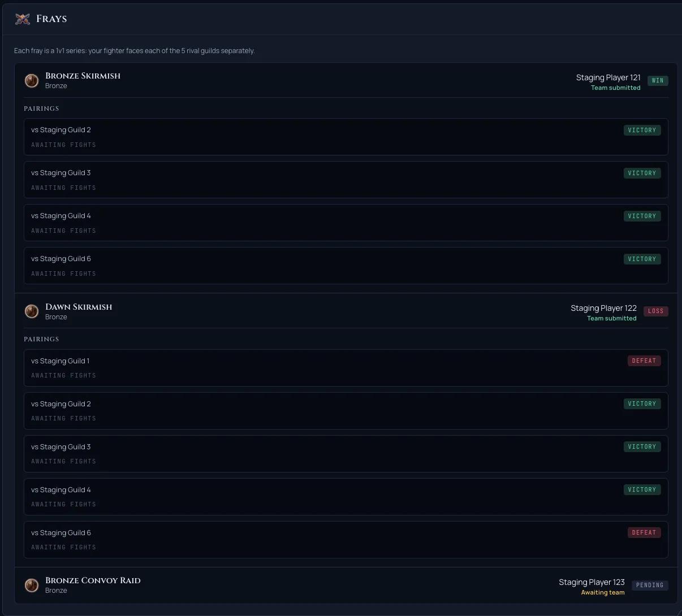Screen dimensions: 682x616
Task: Click the crossed swords Frays icon
Action: click(23, 19)
